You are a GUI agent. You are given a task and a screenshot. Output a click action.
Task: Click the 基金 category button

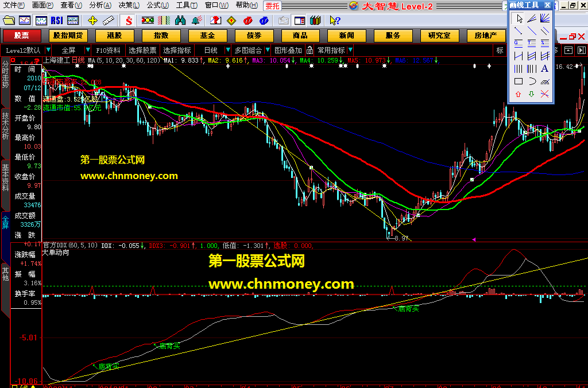click(207, 36)
